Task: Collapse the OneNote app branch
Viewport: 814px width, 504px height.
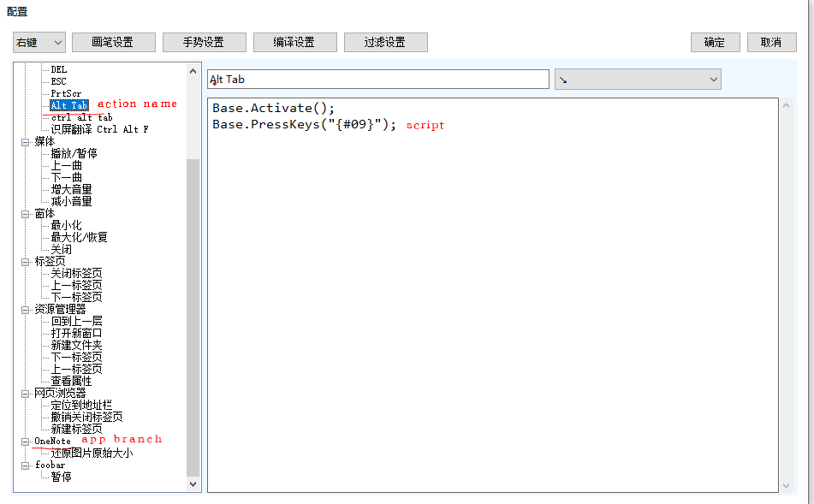Action: pyautogui.click(x=25, y=442)
